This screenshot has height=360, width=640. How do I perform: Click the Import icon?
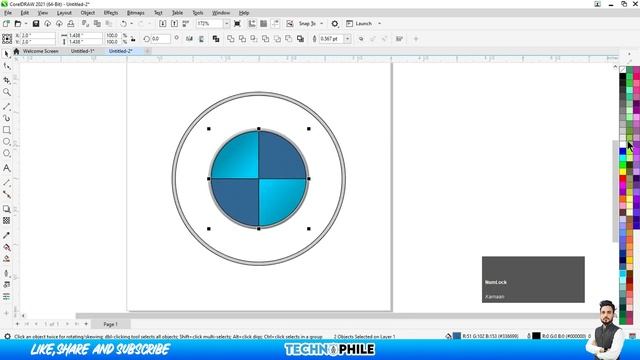[x=162, y=24]
